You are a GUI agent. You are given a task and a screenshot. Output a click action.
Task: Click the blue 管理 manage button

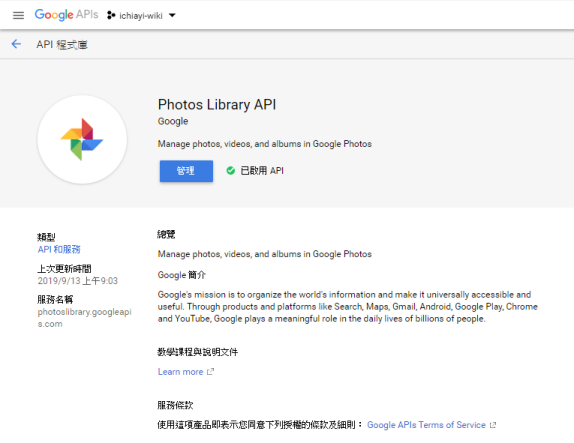coord(186,171)
